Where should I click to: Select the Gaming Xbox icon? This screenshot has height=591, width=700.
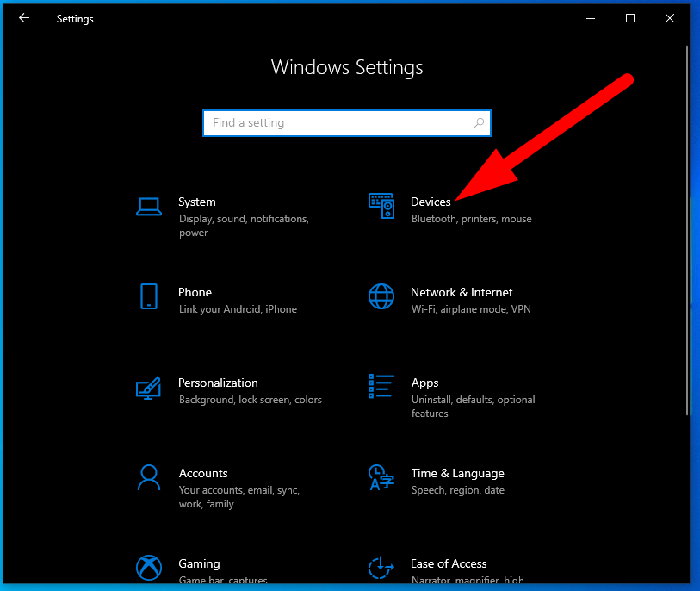click(x=149, y=568)
